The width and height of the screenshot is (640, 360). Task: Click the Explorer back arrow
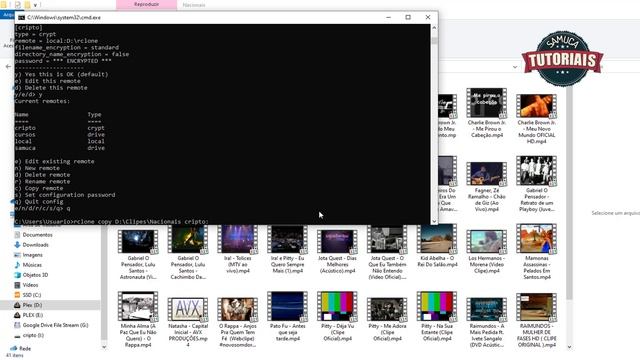pos(8,66)
